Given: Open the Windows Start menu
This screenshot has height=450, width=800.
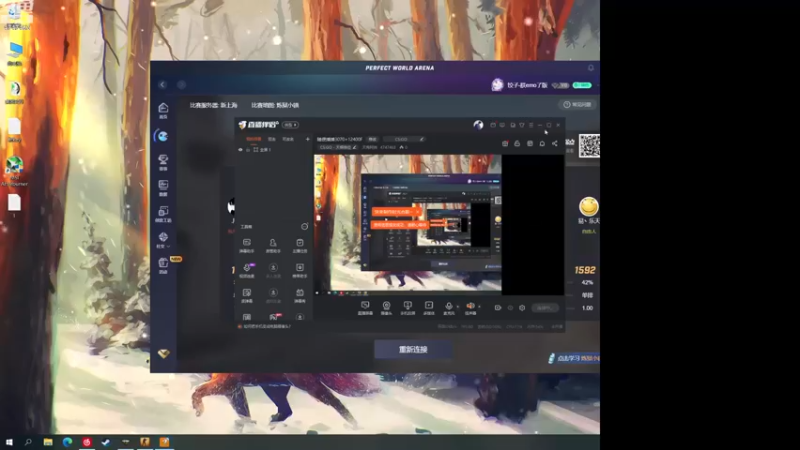Looking at the screenshot, I should (x=9, y=442).
